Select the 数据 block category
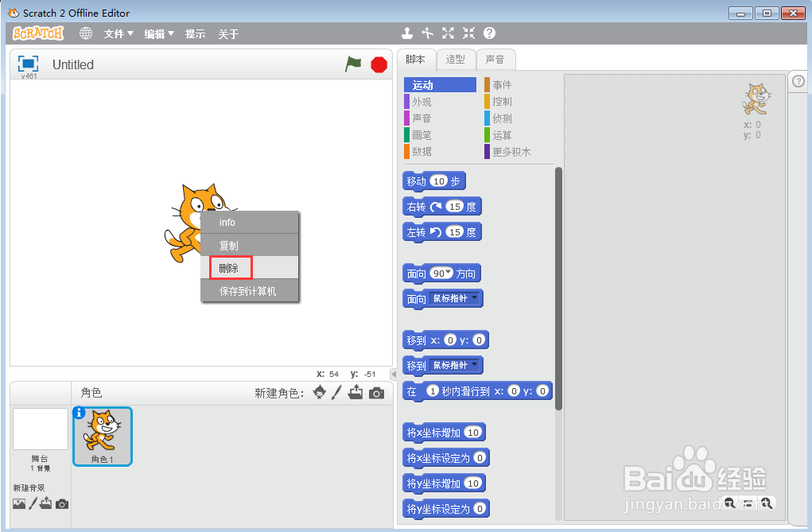This screenshot has width=812, height=532. [x=440, y=151]
